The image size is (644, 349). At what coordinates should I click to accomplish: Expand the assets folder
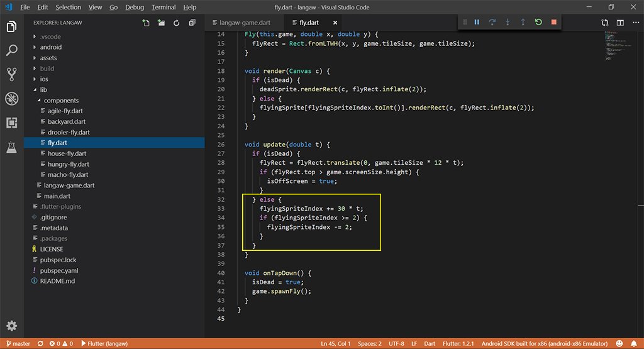tap(48, 58)
